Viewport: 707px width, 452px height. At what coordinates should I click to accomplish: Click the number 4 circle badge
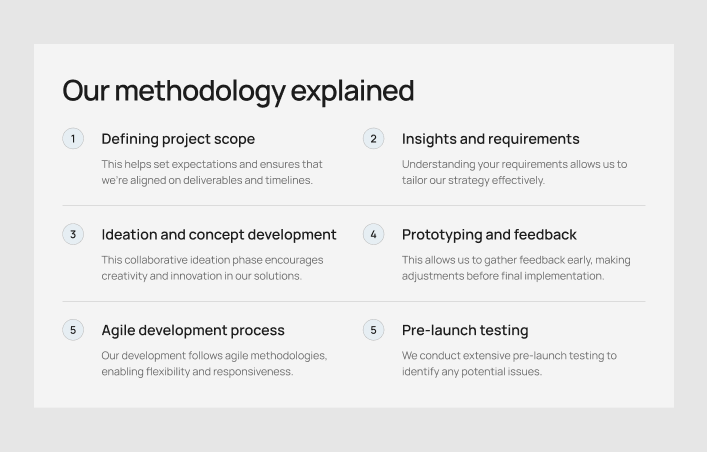click(x=373, y=235)
